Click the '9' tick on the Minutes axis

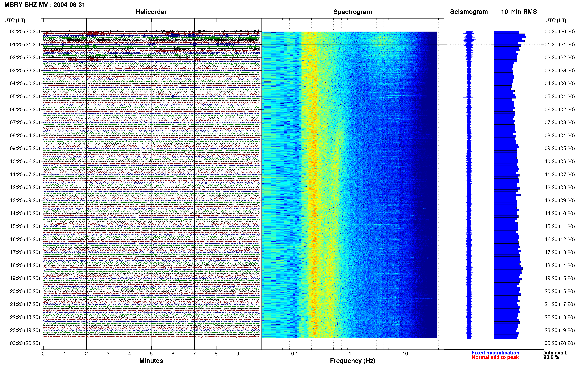[238, 354]
